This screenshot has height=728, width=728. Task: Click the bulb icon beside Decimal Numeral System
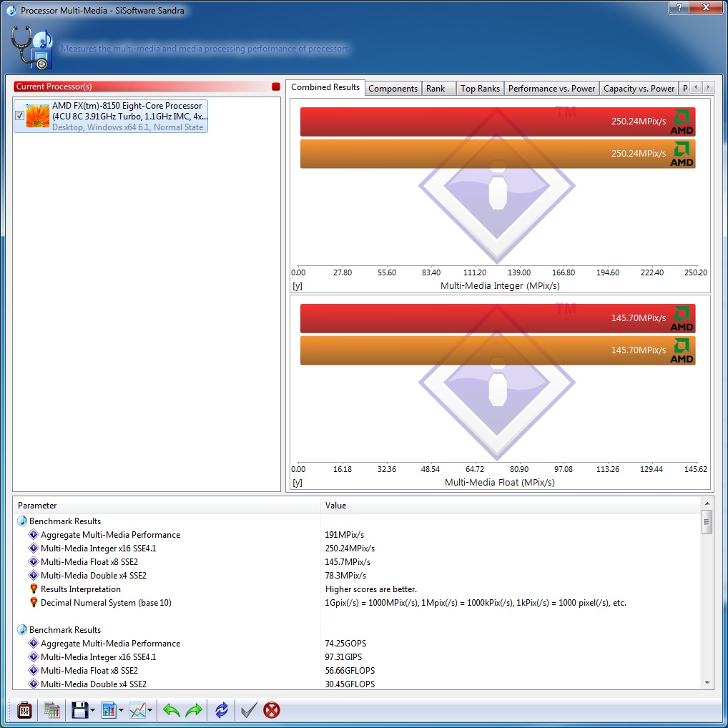[x=34, y=602]
